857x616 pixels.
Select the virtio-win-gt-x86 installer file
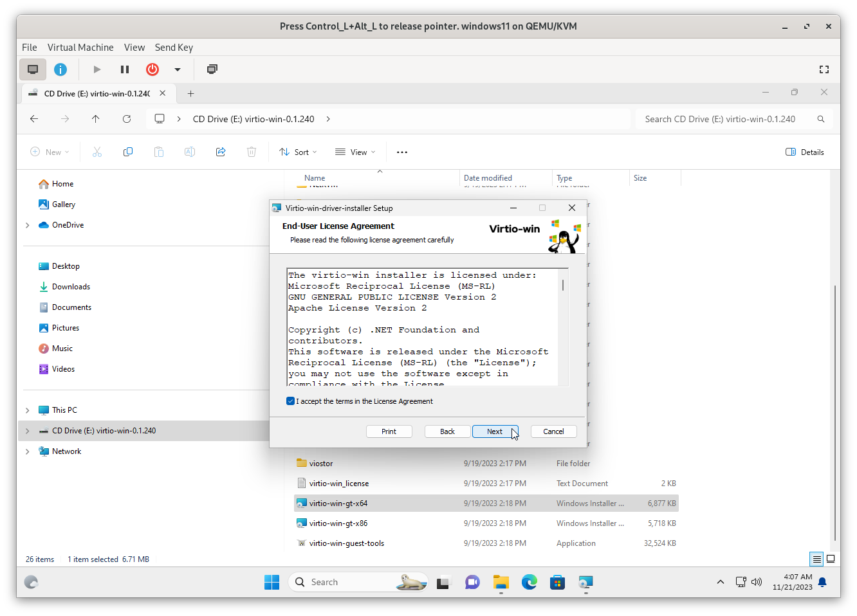(x=486, y=523)
